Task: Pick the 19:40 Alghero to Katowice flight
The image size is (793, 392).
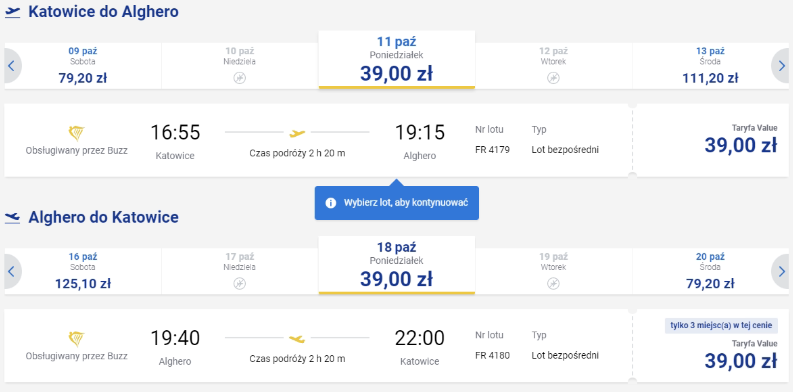Action: 318,345
